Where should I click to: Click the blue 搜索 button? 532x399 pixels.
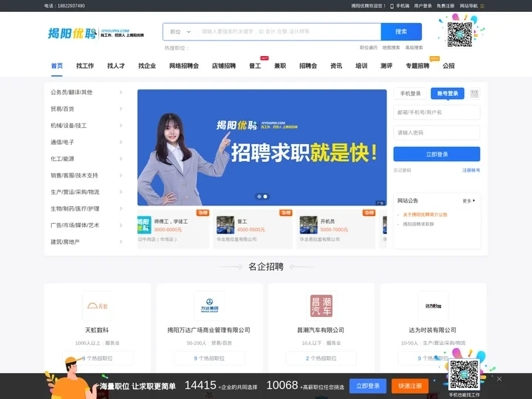(401, 32)
